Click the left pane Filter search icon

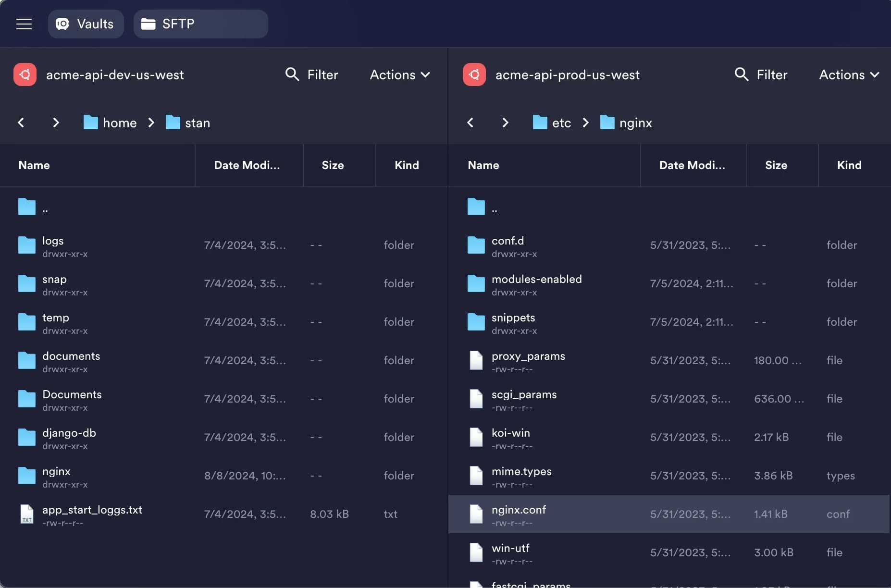[x=292, y=74]
